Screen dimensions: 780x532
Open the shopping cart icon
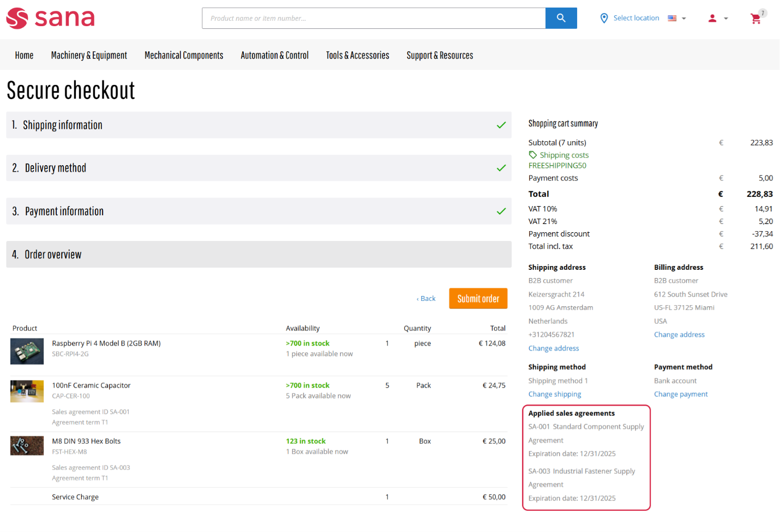tap(755, 19)
